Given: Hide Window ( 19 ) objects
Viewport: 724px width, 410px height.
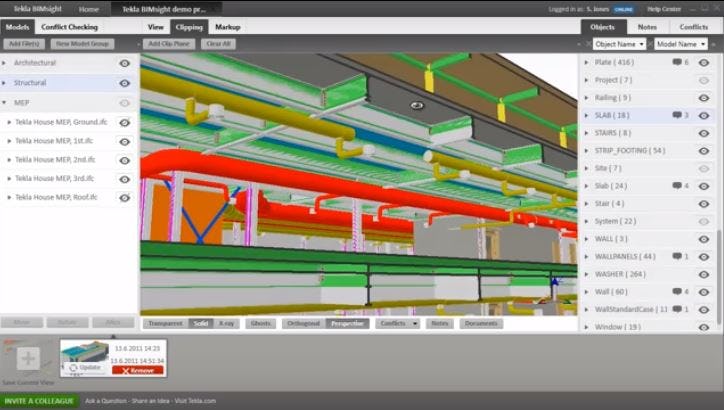Looking at the screenshot, I should point(704,327).
